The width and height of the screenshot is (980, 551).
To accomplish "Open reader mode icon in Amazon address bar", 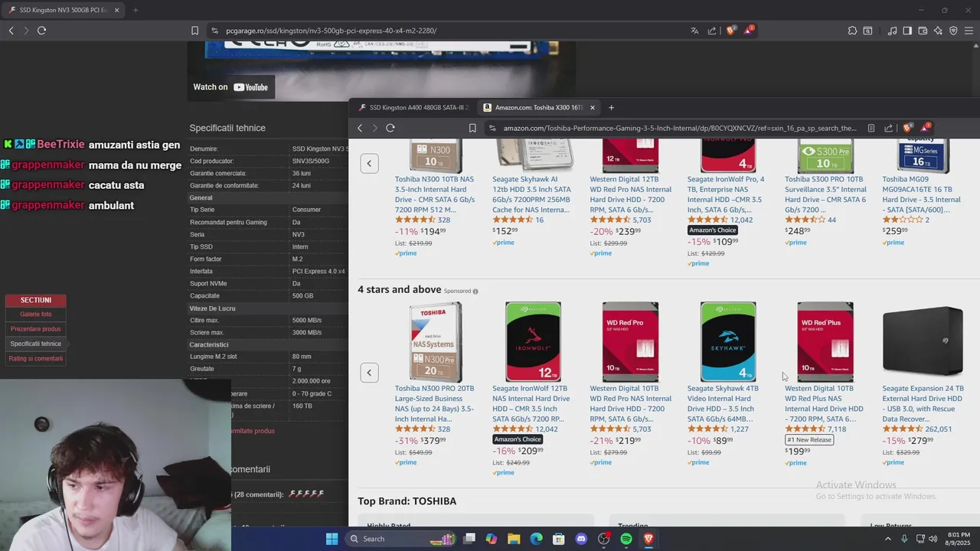I will pos(871,128).
